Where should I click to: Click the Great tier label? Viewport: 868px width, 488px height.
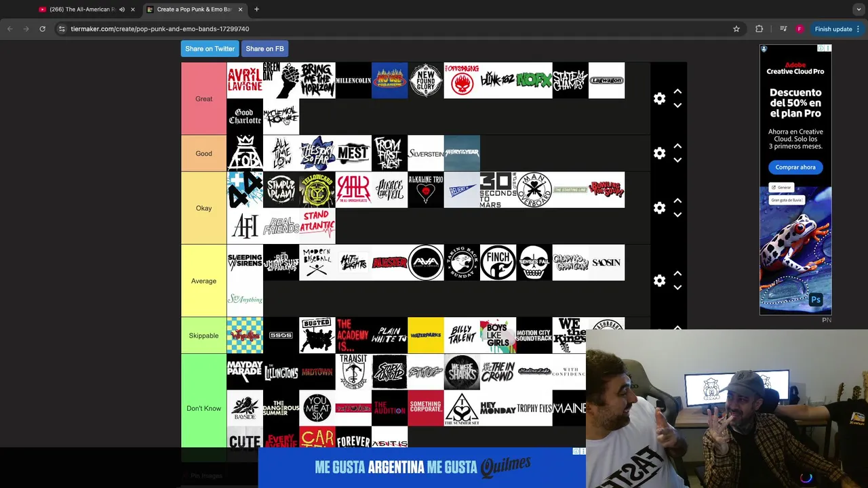(203, 98)
